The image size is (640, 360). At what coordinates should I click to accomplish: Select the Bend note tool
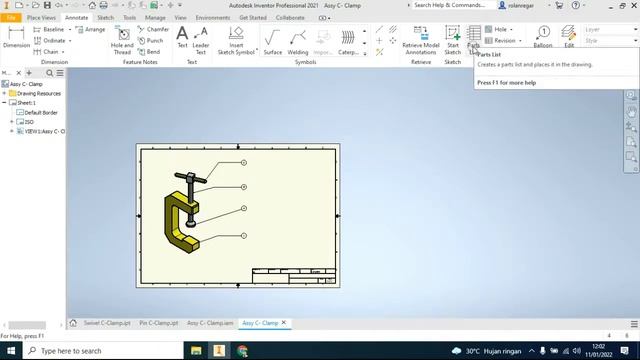[149, 52]
